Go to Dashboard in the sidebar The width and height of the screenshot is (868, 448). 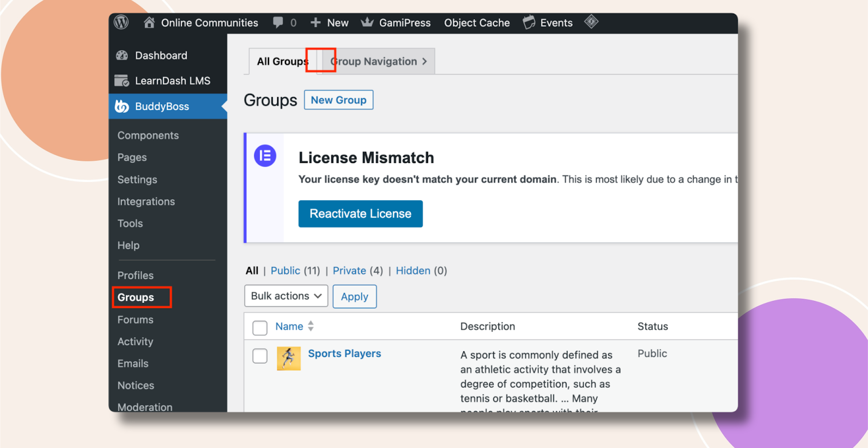161,55
